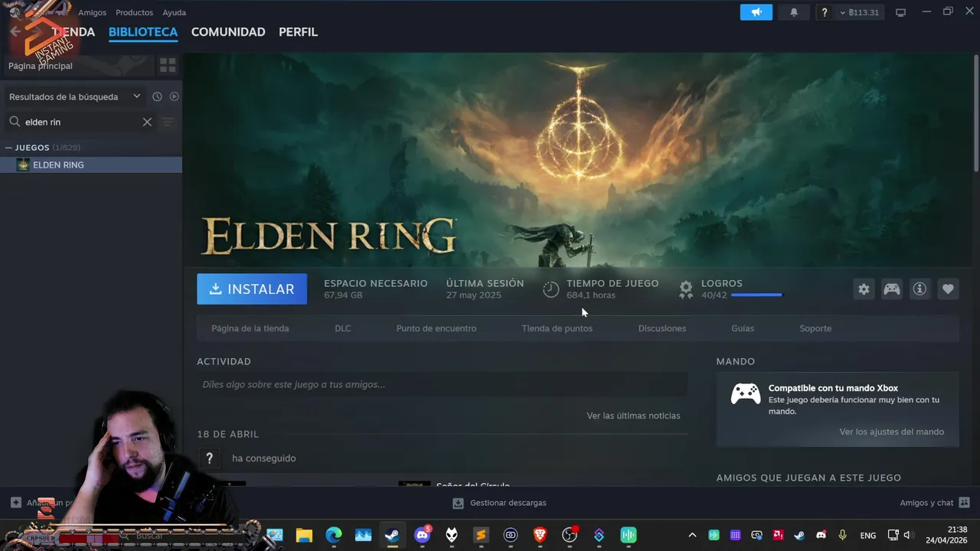Click the Logros progress bar
The height and width of the screenshot is (551, 980).
pos(756,295)
